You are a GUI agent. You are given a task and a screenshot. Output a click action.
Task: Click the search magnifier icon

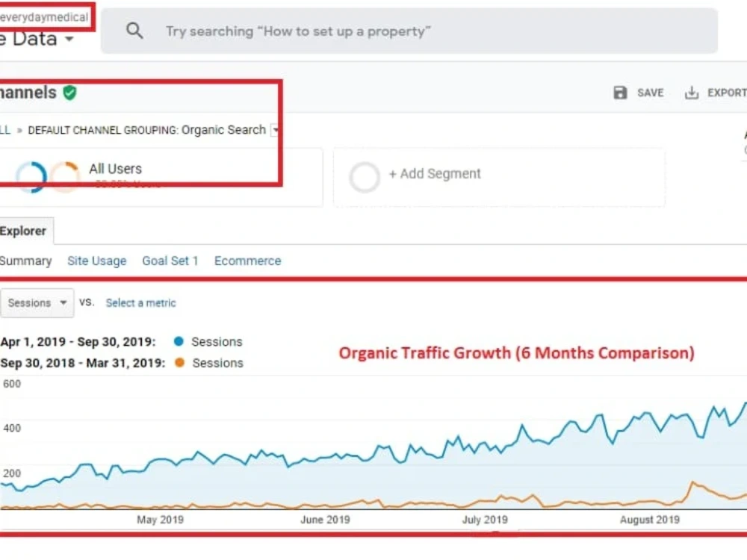[134, 31]
